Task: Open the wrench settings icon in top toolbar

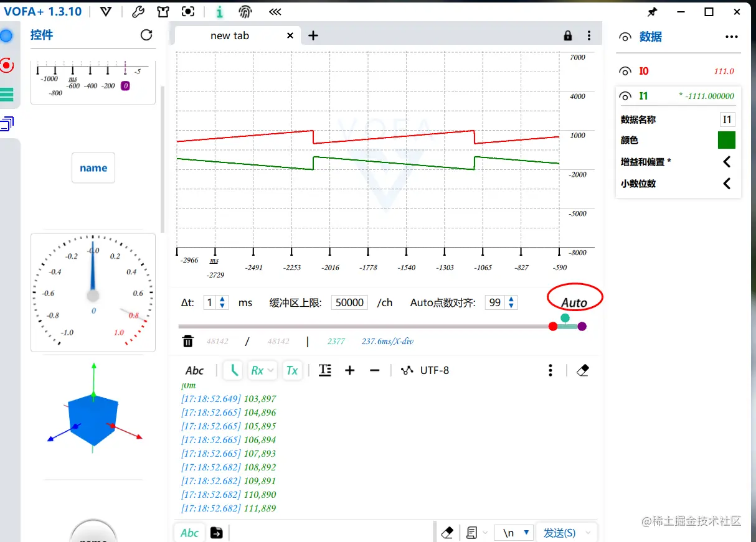Action: pos(138,11)
